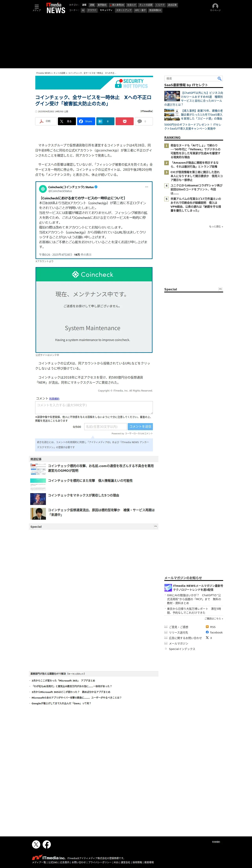Open the 過去記事 category tab
The width and height of the screenshot is (252, 868).
coord(172,5)
